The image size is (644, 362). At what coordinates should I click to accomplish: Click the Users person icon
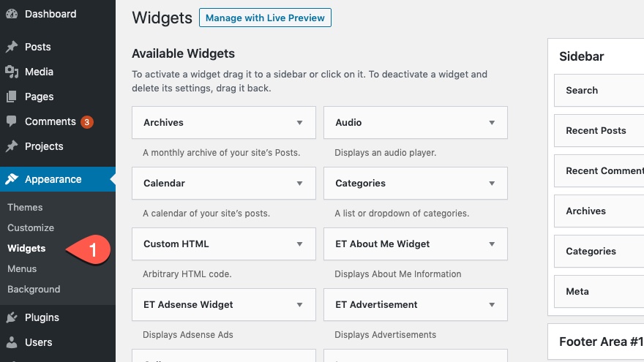pyautogui.click(x=12, y=342)
